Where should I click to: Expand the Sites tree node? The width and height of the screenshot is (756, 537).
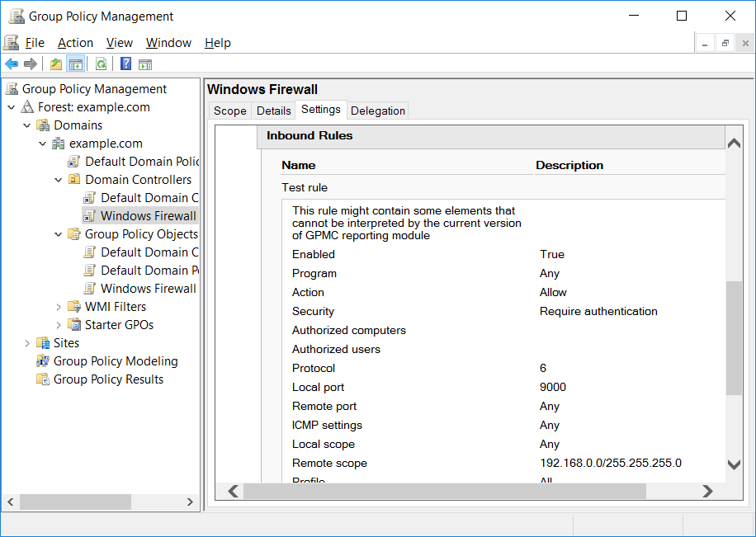point(27,342)
